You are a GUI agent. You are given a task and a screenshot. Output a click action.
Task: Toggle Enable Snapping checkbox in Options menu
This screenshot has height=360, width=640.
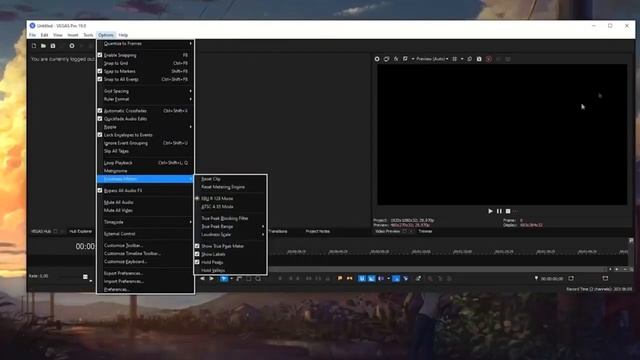click(x=100, y=55)
